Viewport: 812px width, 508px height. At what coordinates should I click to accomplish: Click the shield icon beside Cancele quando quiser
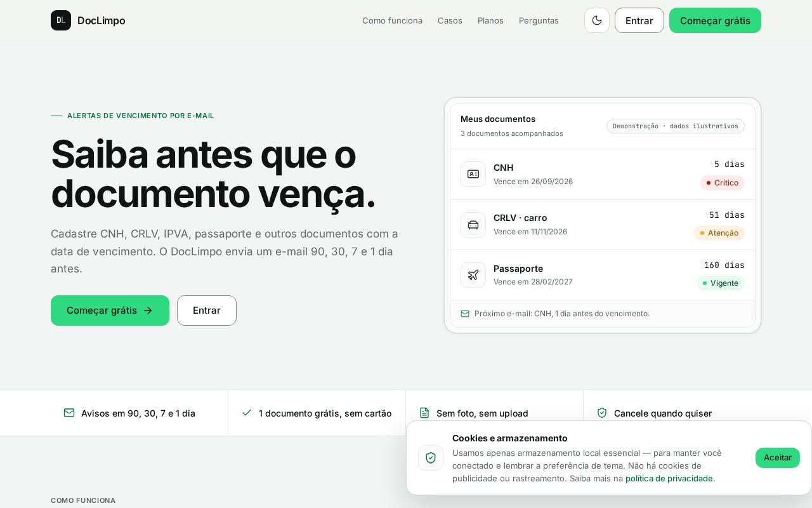point(602,413)
